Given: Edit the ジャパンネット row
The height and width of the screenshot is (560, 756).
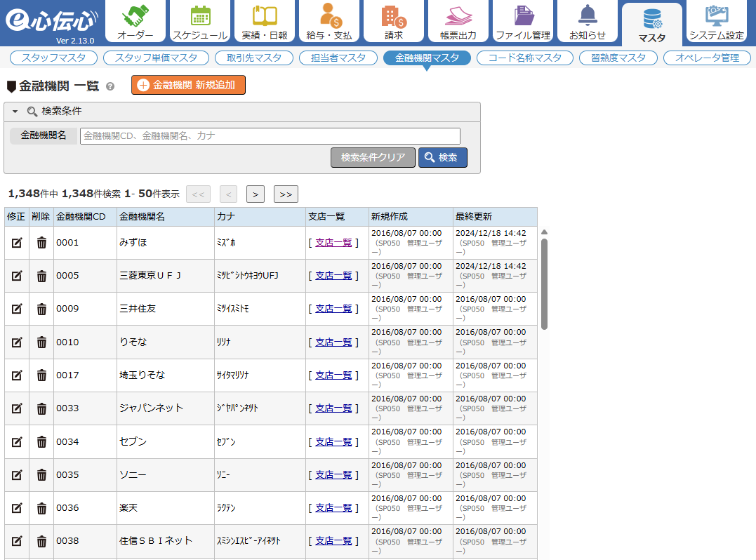Looking at the screenshot, I should click(17, 408).
